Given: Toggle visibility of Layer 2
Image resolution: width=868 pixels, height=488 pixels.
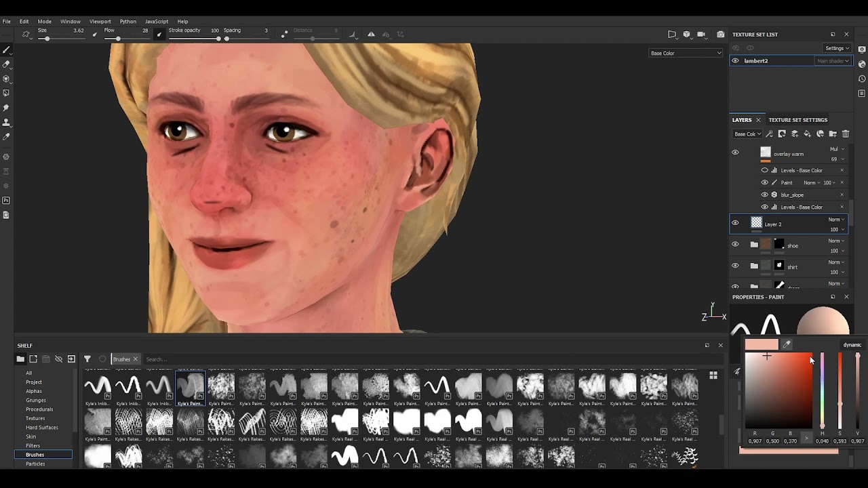Looking at the screenshot, I should (735, 223).
